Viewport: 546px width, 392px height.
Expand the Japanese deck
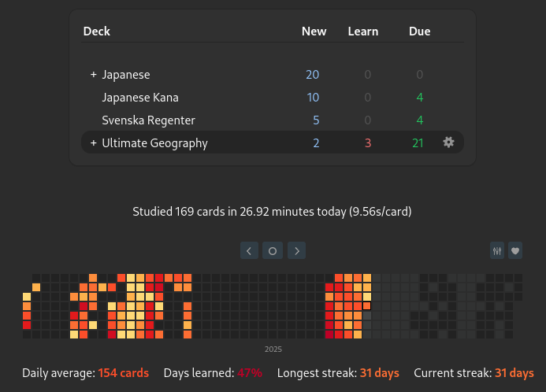[x=93, y=75]
